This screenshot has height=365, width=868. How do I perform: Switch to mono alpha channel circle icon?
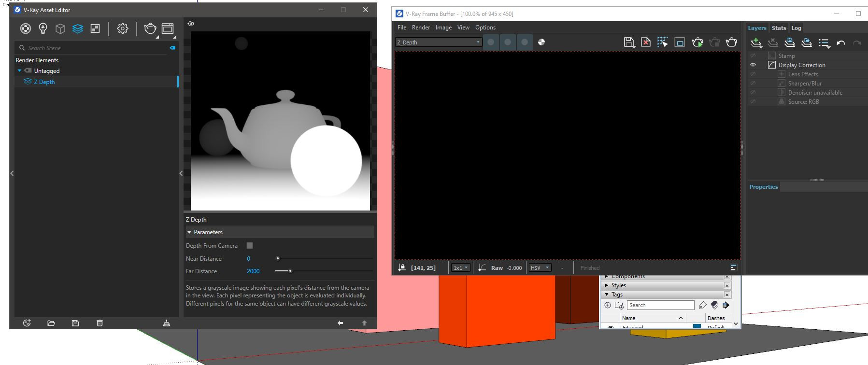(x=541, y=42)
